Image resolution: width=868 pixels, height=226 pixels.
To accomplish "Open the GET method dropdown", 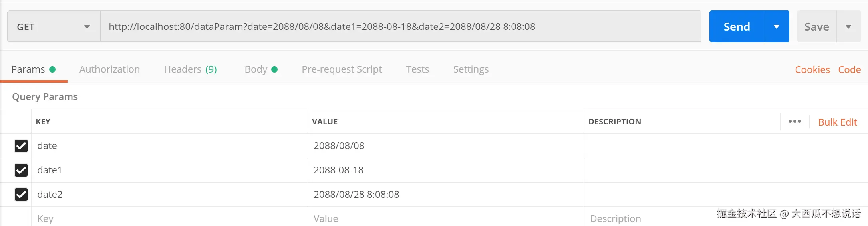I will tap(54, 27).
